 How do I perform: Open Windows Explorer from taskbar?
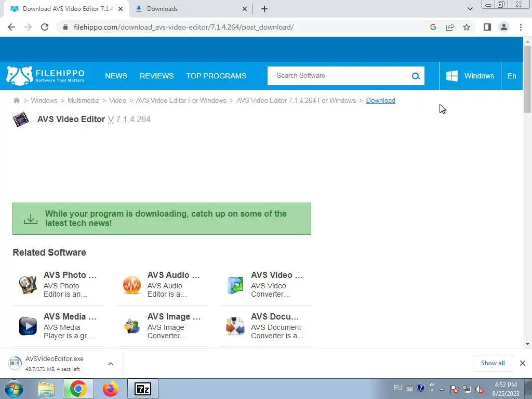point(46,389)
